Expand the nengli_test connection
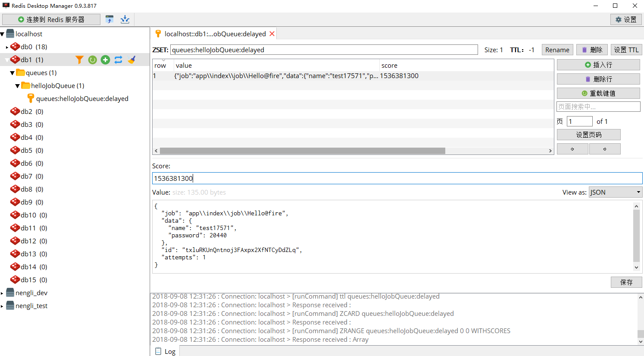Image resolution: width=644 pixels, height=356 pixels. [2, 306]
